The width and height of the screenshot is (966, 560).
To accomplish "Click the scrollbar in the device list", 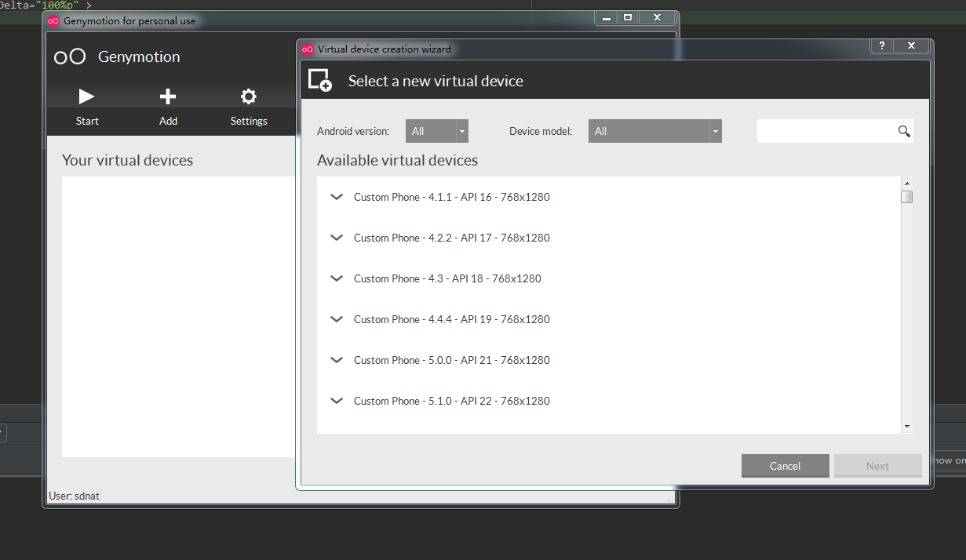I will tap(907, 197).
